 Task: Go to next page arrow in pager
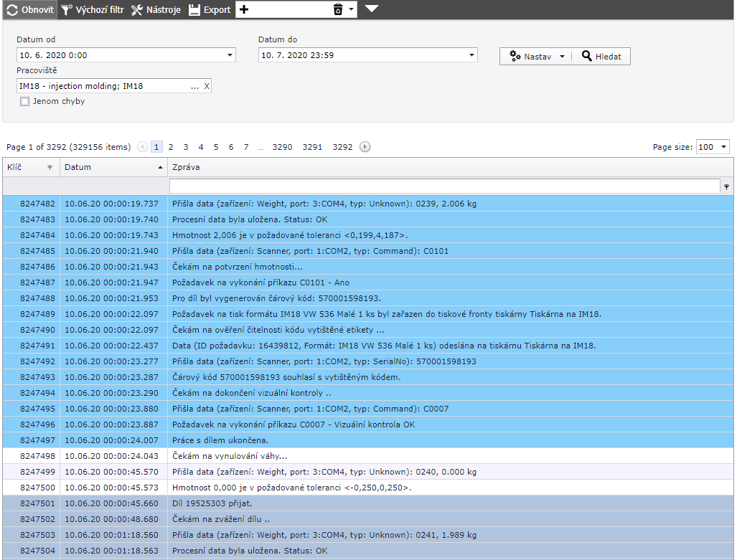[365, 147]
